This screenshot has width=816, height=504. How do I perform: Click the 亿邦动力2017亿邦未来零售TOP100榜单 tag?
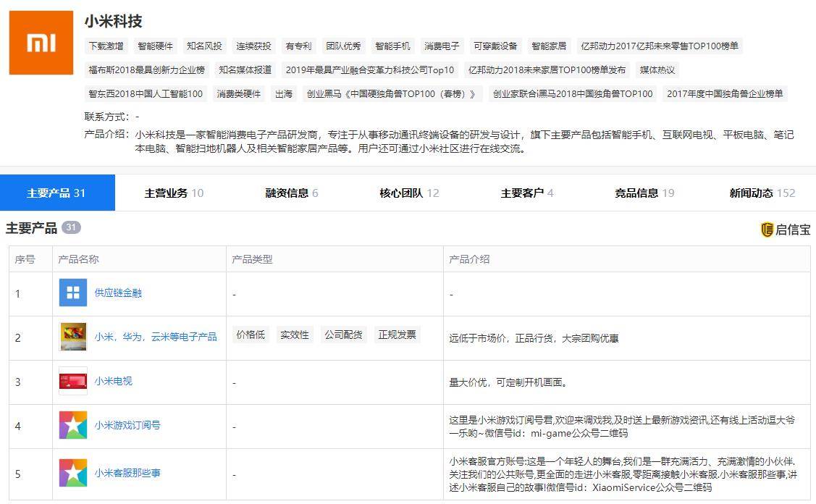pyautogui.click(x=660, y=46)
